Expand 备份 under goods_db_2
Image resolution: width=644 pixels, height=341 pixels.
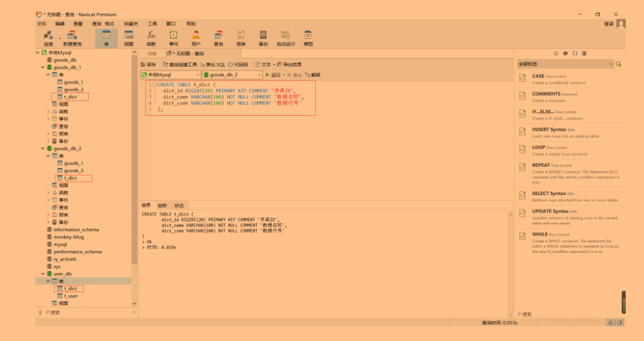click(48, 223)
